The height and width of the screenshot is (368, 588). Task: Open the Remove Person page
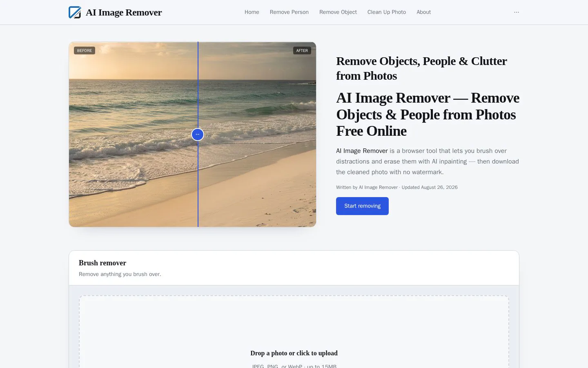tap(289, 12)
